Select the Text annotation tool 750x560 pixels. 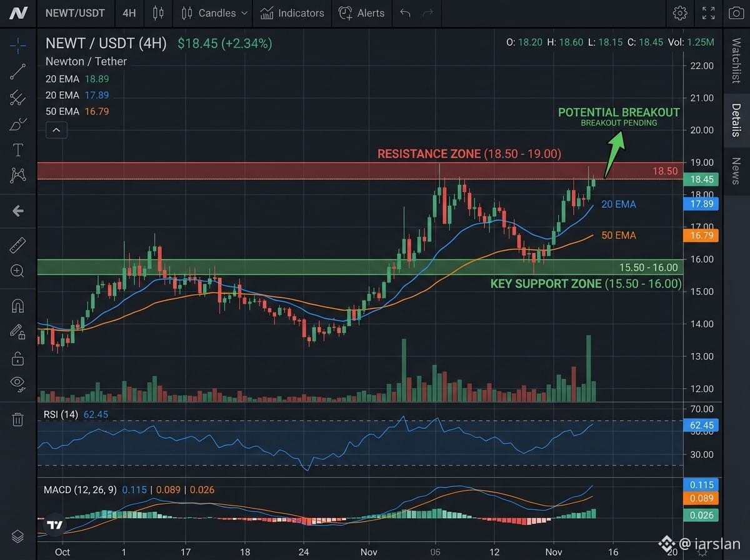point(17,150)
